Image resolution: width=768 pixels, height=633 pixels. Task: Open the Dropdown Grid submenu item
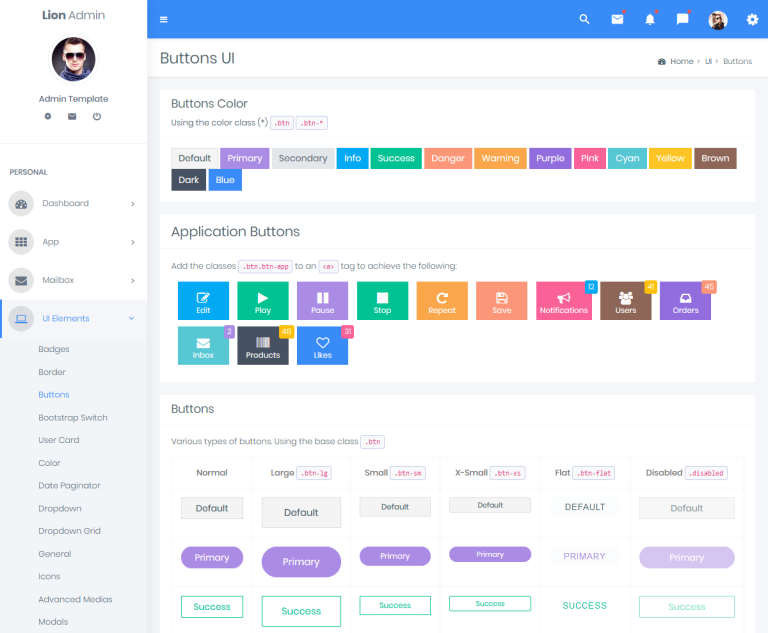point(70,531)
